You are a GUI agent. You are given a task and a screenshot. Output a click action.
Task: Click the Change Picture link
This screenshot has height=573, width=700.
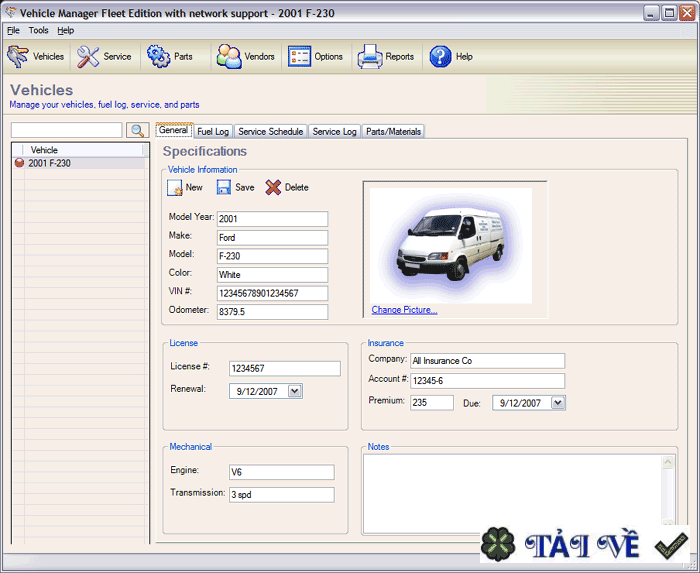pyautogui.click(x=404, y=310)
